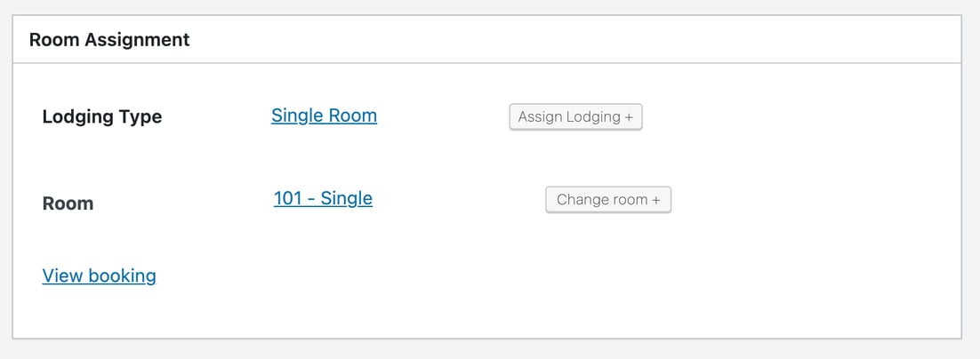Click the Assign Lodging + button
Viewport: 980px width, 359px height.
[x=575, y=116]
